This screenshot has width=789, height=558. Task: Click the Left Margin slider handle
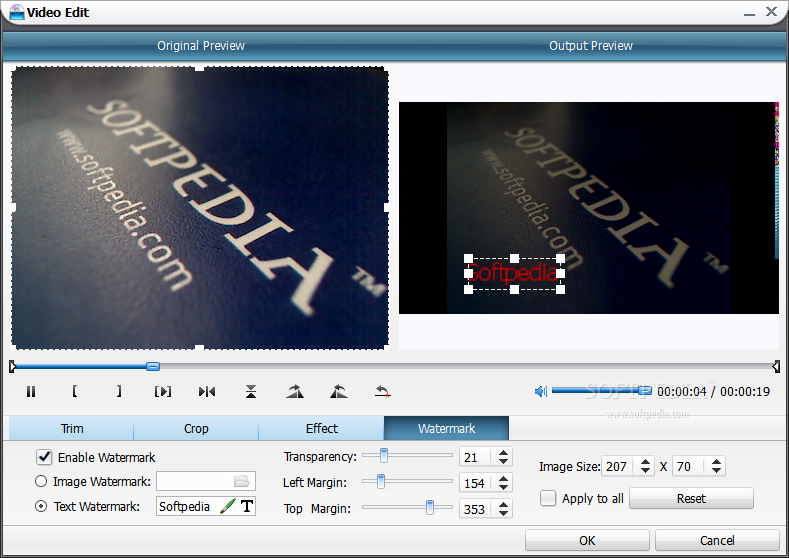pos(381,482)
